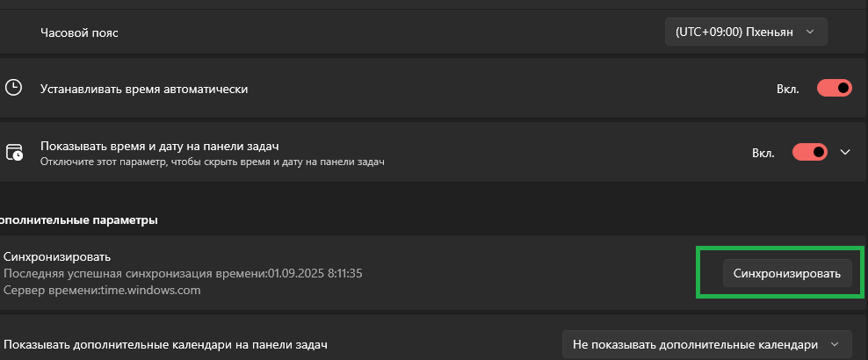Click the 'Отключите этот параметр' description text
The image size is (868, 360).
pos(213,162)
